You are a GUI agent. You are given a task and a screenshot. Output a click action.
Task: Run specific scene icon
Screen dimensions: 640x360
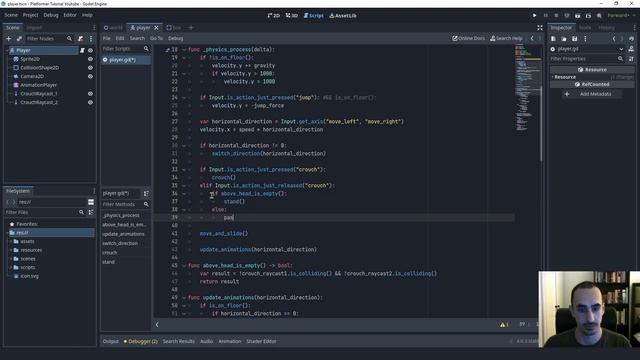588,16
